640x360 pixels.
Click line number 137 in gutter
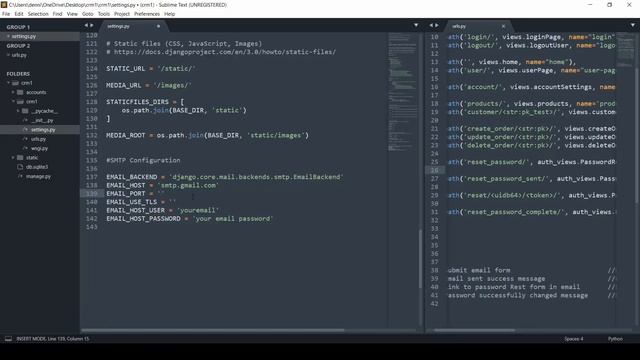coord(92,177)
